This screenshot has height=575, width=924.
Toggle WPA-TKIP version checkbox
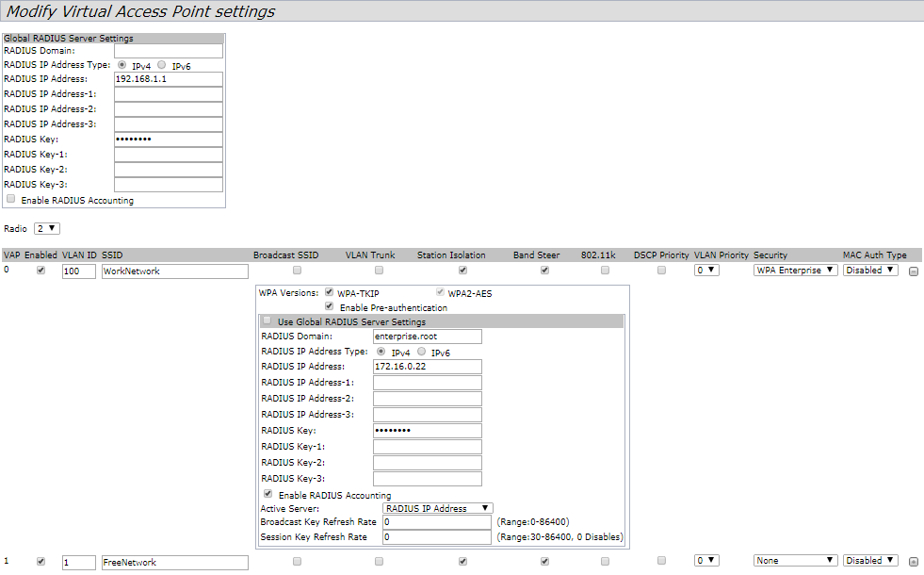[329, 292]
